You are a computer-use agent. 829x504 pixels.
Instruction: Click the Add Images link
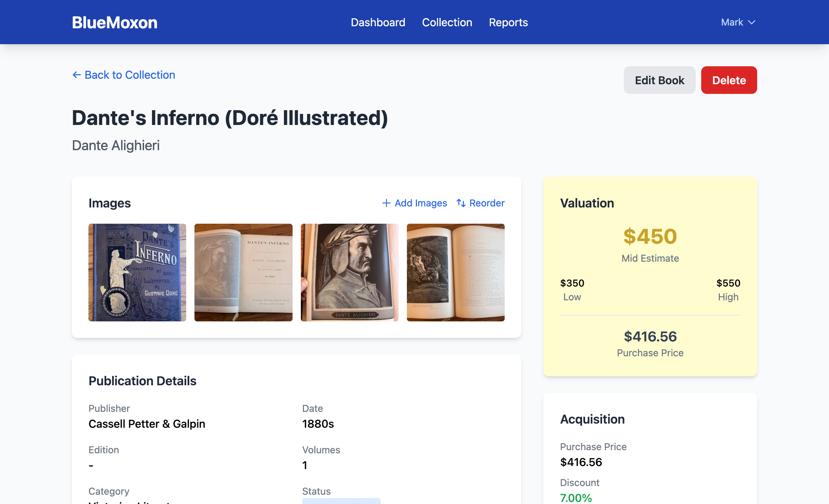pyautogui.click(x=421, y=203)
